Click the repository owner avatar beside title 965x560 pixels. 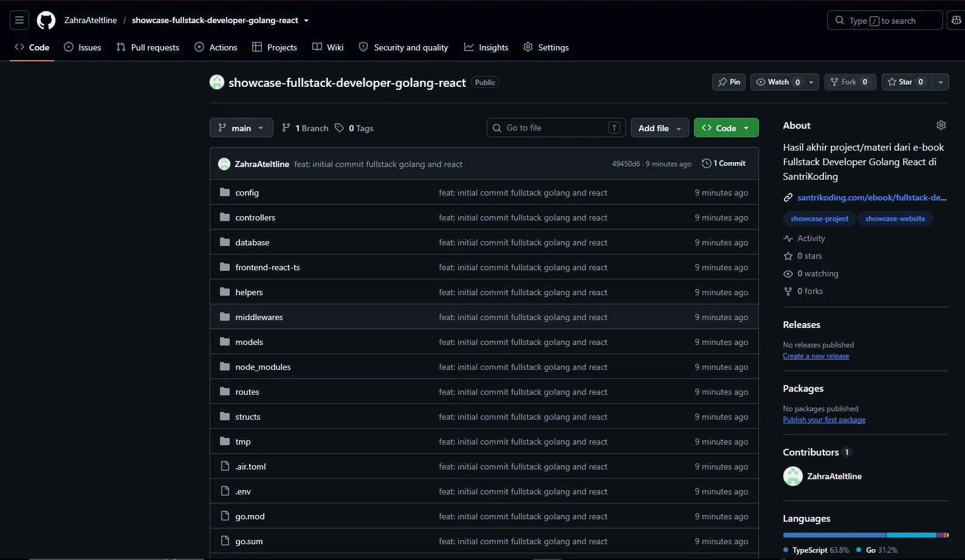(x=217, y=82)
